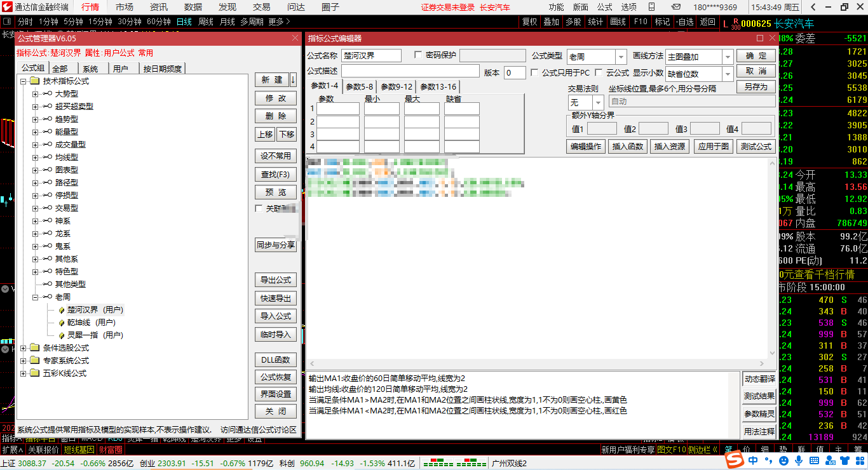Switch Sogou Chinese/English mode icon

[752, 460]
